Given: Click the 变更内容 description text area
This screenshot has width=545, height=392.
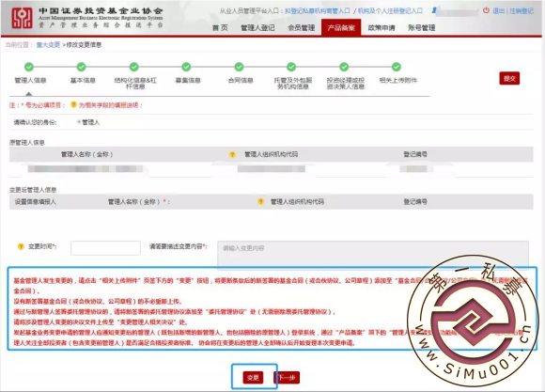Looking at the screenshot, I should [x=373, y=254].
